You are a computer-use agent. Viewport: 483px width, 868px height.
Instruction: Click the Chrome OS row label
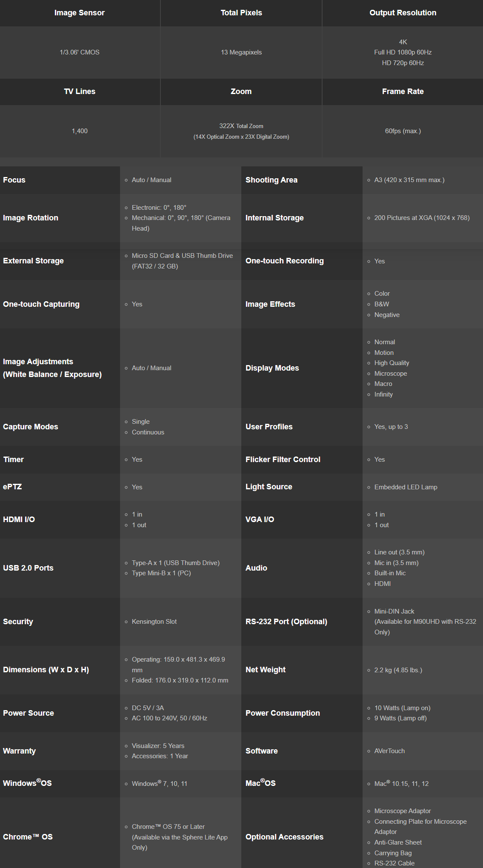click(28, 837)
